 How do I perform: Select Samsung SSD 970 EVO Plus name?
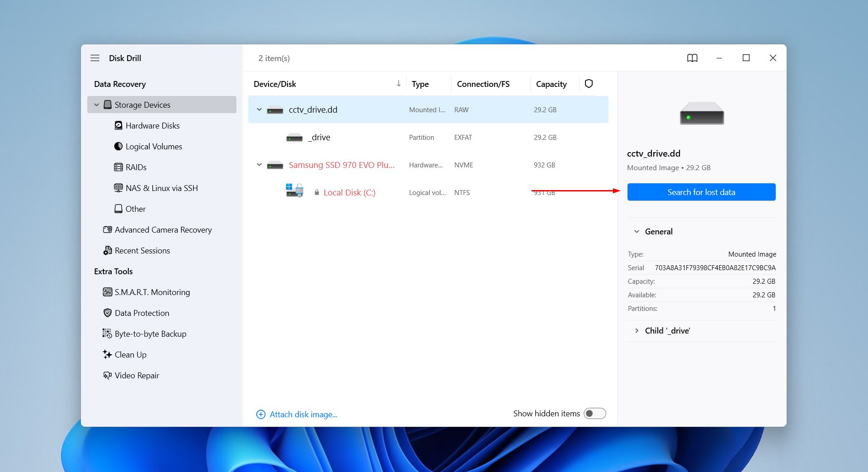click(342, 165)
